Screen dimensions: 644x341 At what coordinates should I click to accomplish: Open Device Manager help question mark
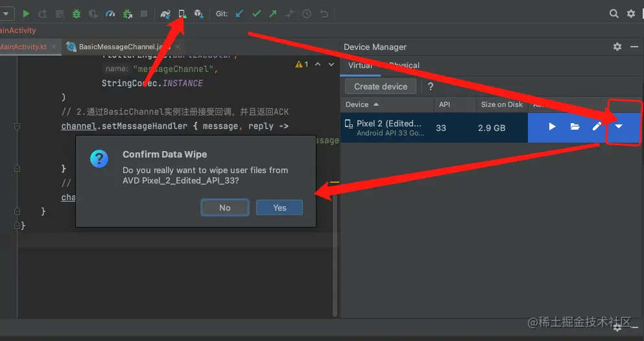(x=431, y=87)
